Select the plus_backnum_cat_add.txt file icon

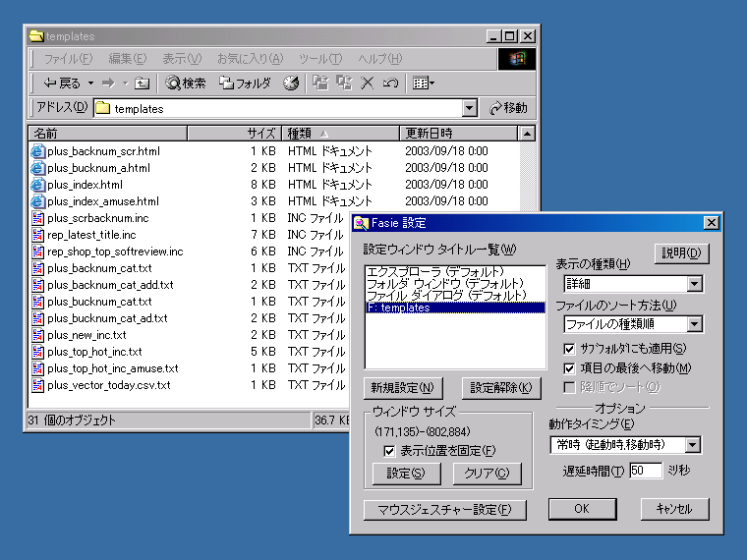[x=37, y=285]
